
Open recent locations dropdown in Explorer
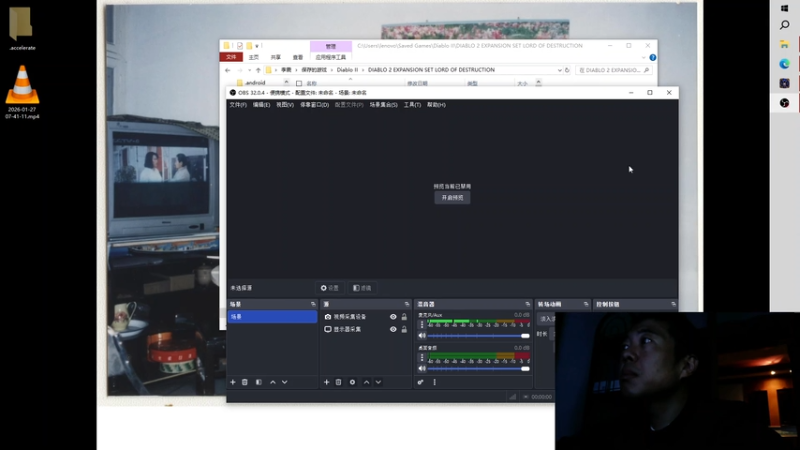tap(249, 70)
